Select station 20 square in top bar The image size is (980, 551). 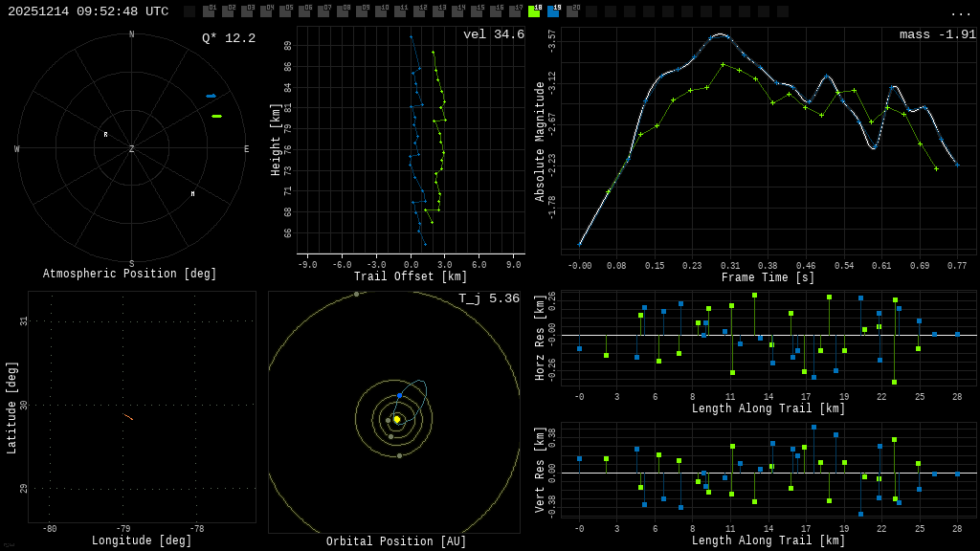pos(572,11)
